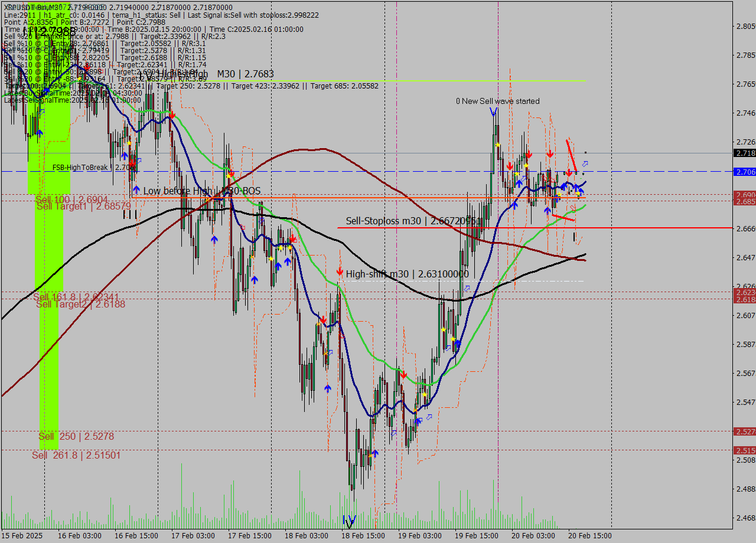756x543 pixels.
Task: Click the red down arrow beside the High-shift m30 label
Action: click(340, 271)
